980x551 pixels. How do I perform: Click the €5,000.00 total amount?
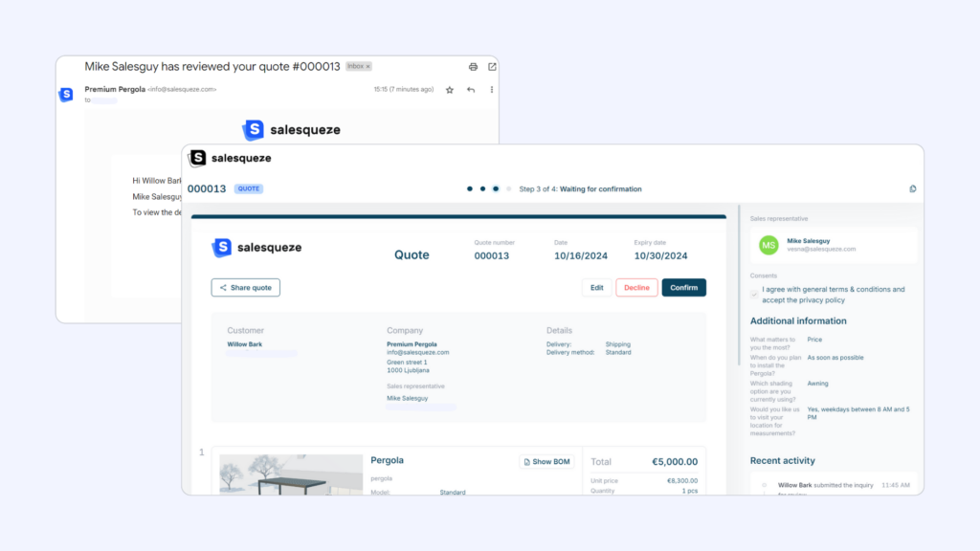pyautogui.click(x=675, y=462)
